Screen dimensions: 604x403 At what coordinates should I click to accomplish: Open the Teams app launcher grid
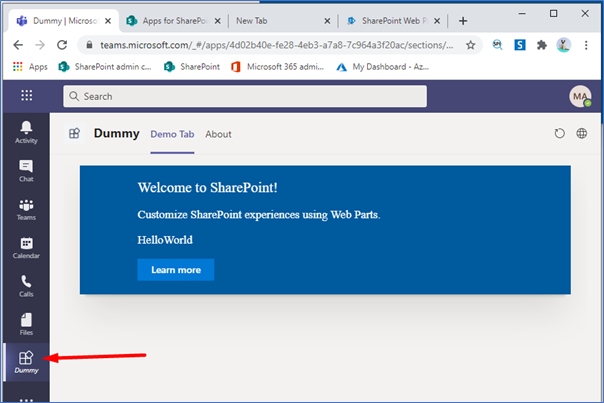27,95
